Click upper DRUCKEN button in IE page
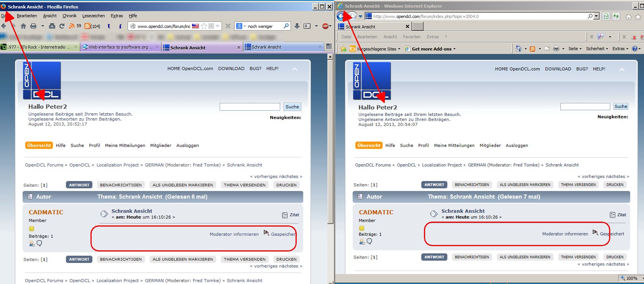This screenshot has width=644, height=284. [615, 184]
